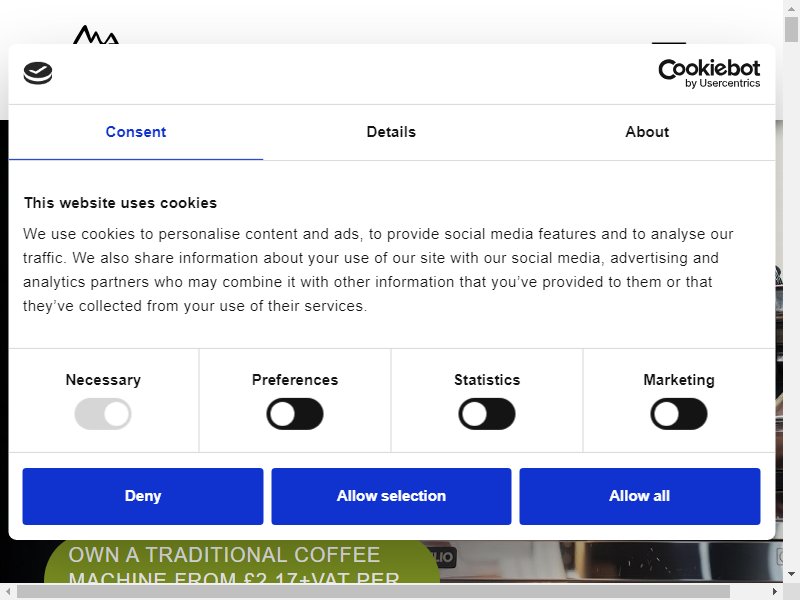Turn on the Marketing cookies toggle
The height and width of the screenshot is (600, 800).
pos(679,414)
